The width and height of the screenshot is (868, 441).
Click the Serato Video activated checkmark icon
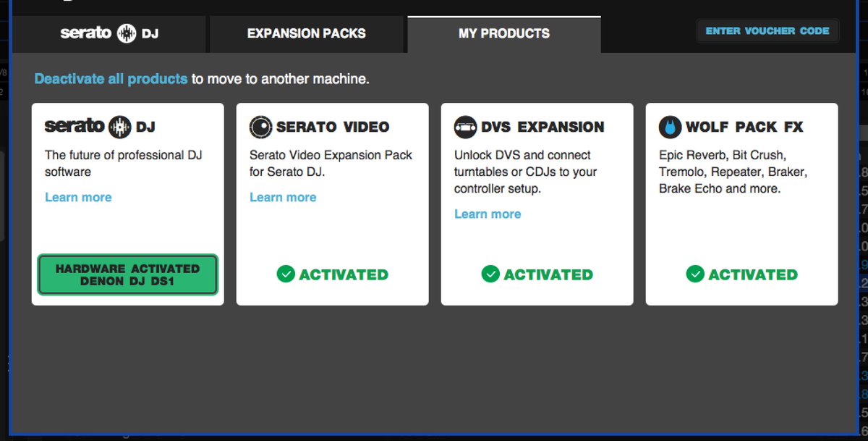(x=286, y=274)
